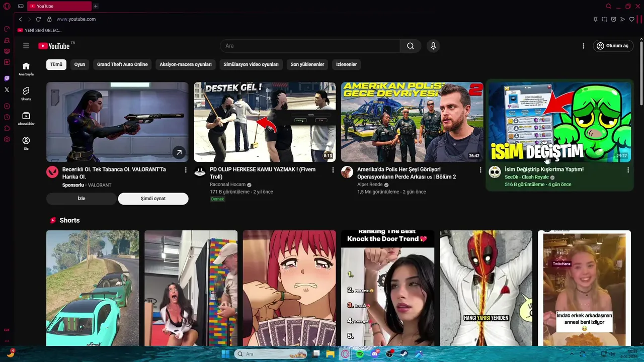Open History clock icon in sidebar
This screenshot has height=362, width=644.
7,117
